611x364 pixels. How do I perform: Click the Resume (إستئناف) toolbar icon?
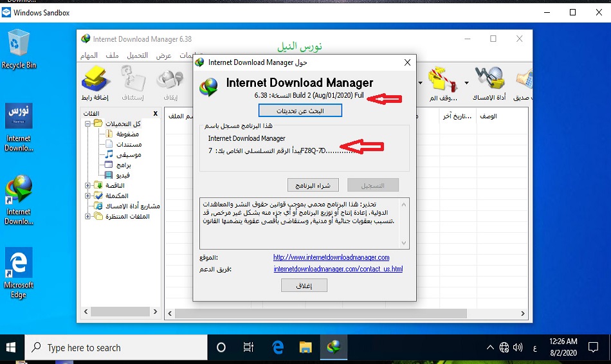[x=133, y=82]
